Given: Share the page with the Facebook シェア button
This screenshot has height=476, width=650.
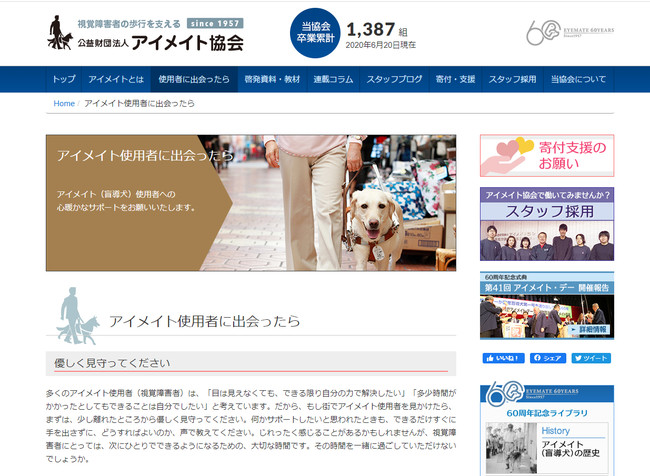Looking at the screenshot, I should coord(548,358).
